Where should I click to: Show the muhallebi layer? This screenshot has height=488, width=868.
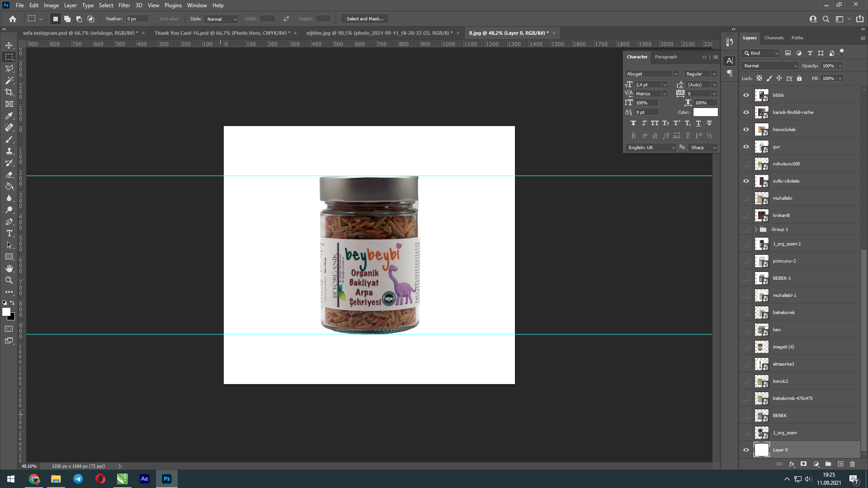click(746, 198)
